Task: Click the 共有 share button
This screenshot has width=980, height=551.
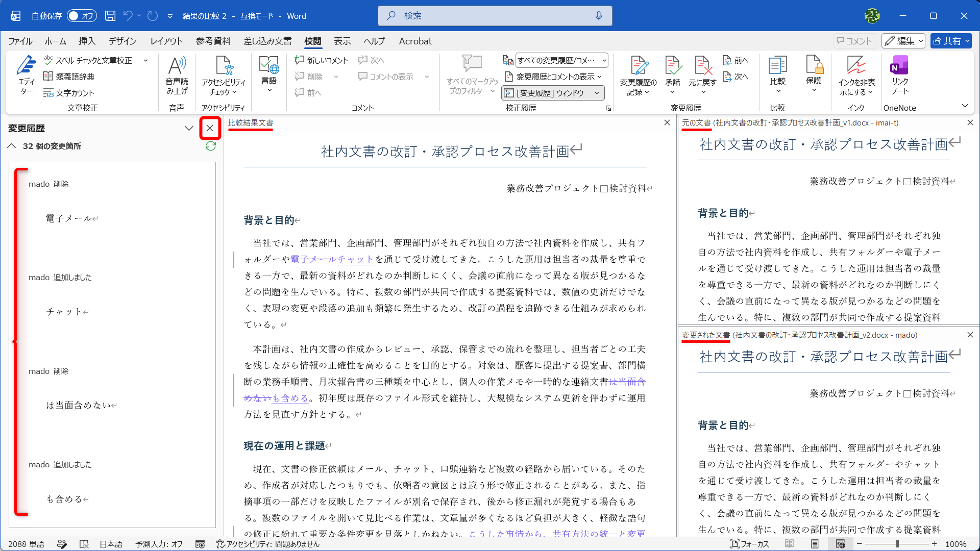Action: click(951, 41)
